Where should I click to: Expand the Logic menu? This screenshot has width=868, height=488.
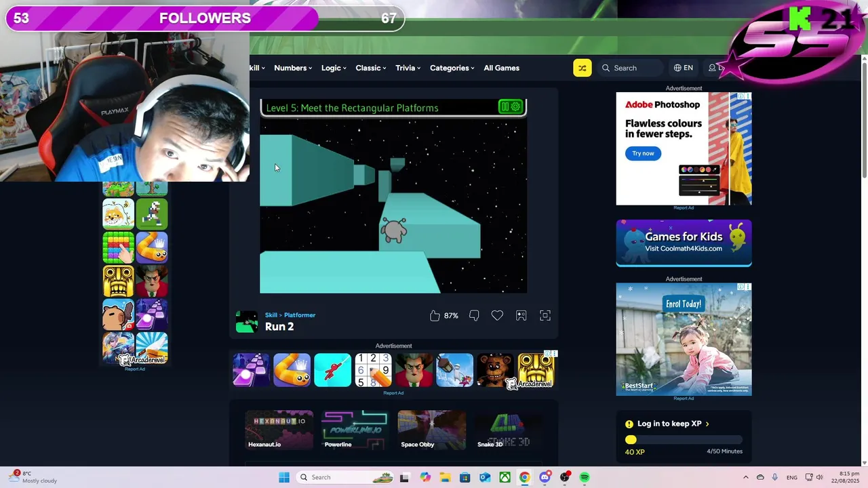(x=334, y=68)
